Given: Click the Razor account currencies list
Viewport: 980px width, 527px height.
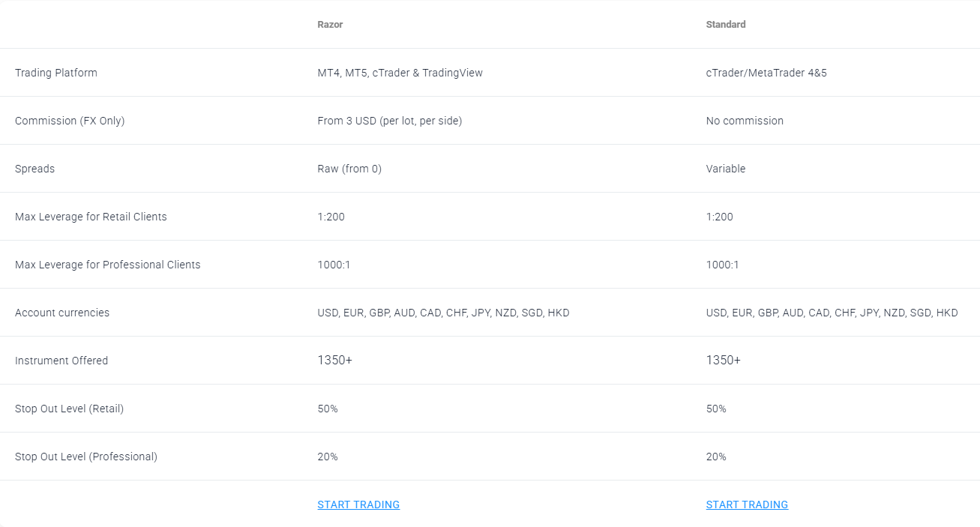Looking at the screenshot, I should click(x=443, y=313).
